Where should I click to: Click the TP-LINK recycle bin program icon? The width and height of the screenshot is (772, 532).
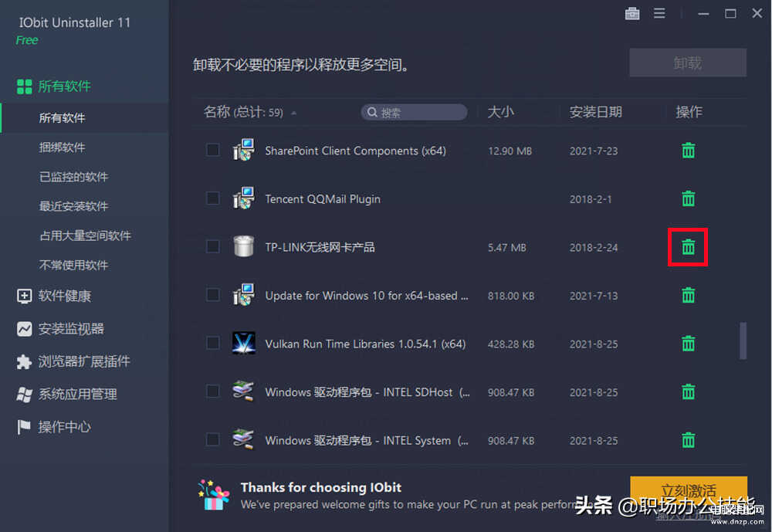244,246
